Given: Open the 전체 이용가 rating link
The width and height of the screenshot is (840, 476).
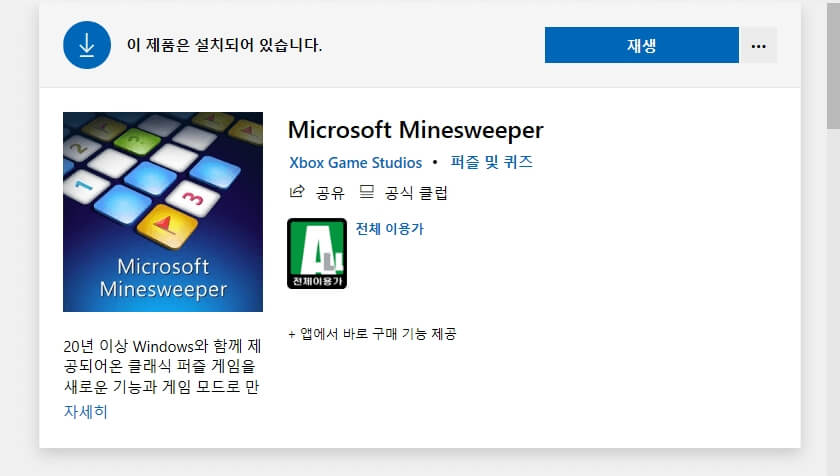Looking at the screenshot, I should [389, 229].
